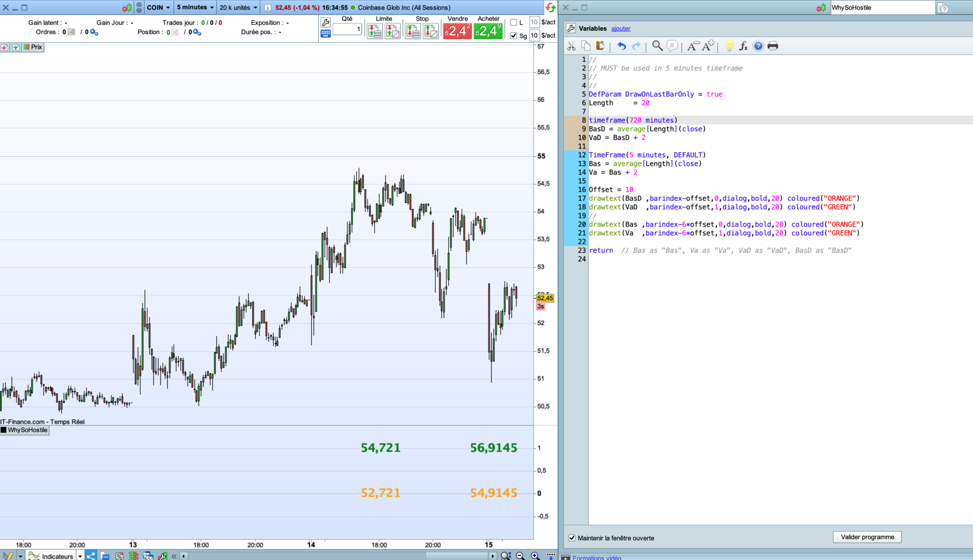Click the comment toggle icon in editor toolbar
This screenshot has width=973, height=560.
[672, 46]
